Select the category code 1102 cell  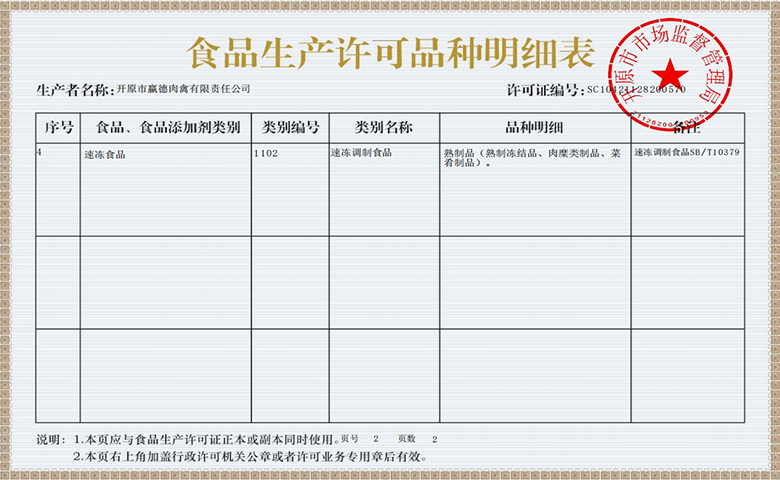point(266,154)
